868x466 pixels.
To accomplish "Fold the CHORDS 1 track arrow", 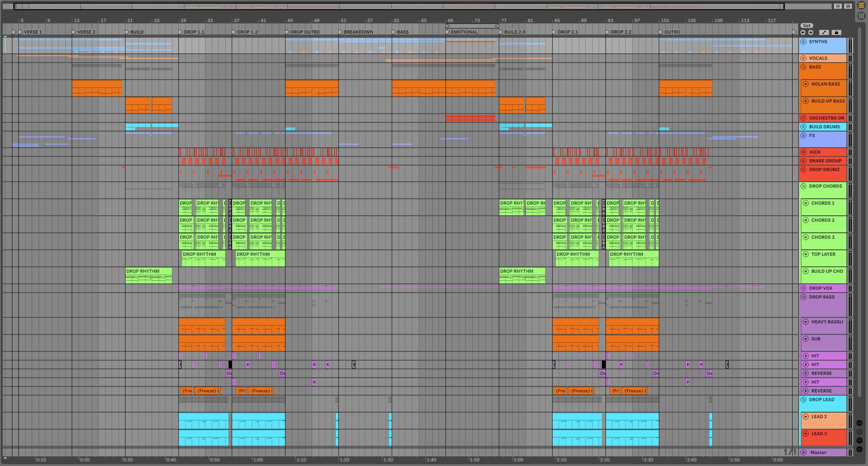I will (x=805, y=203).
